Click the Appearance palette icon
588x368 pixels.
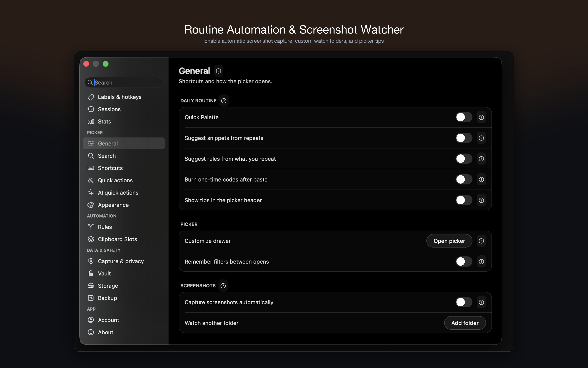tap(91, 205)
